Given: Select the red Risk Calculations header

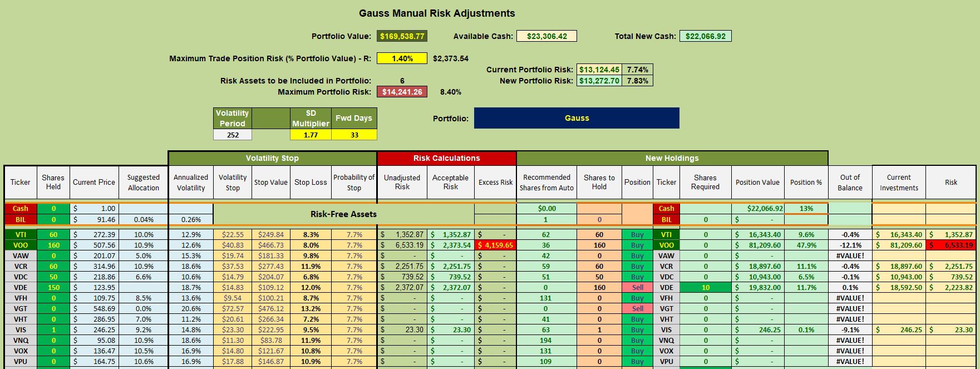Looking at the screenshot, I should 446,158.
